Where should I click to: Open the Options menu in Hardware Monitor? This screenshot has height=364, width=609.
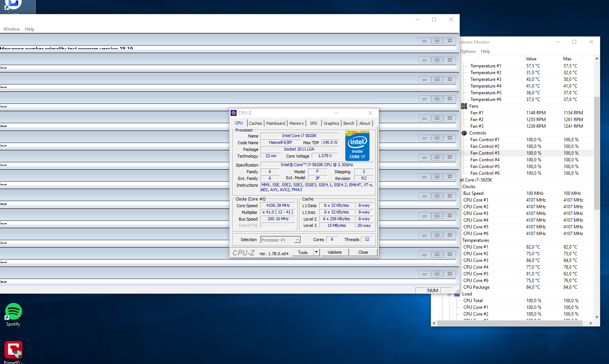click(468, 51)
